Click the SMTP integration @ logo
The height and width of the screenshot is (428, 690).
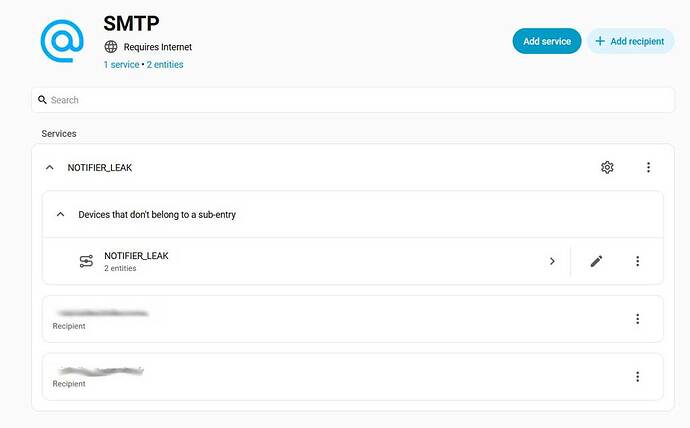tap(62, 41)
